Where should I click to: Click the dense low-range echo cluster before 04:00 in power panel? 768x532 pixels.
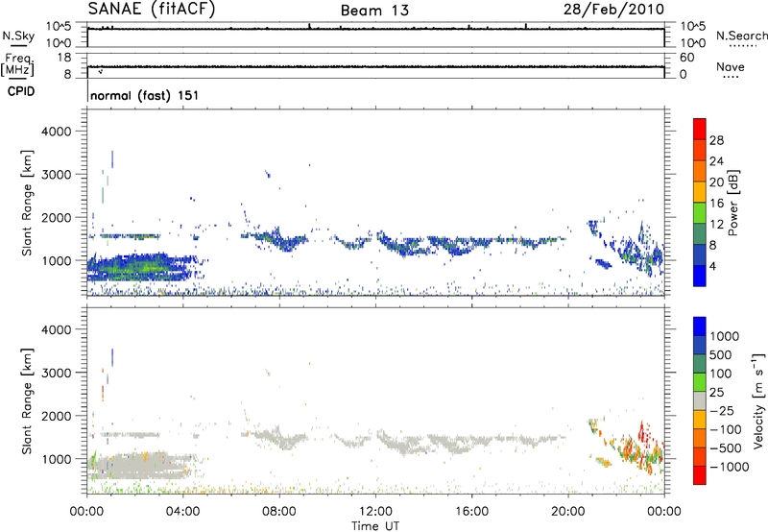142,267
